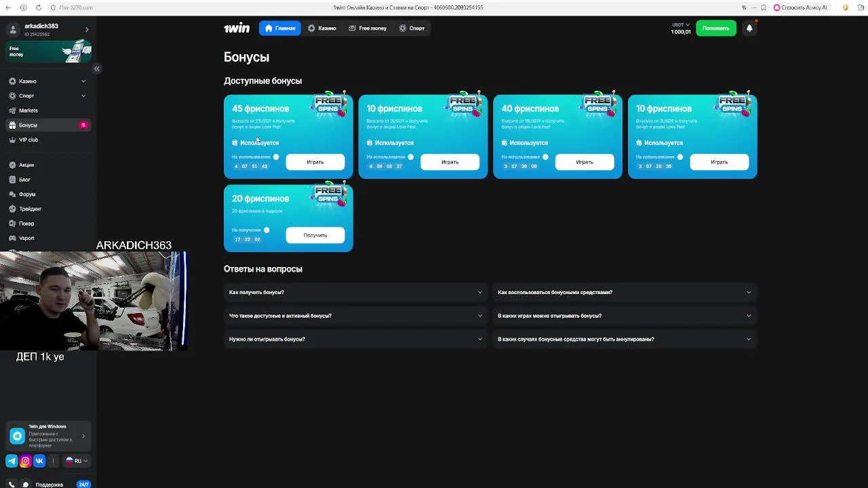Viewport: 868px width, 488px height.
Task: Open the support chat bubble icon
Action: [x=26, y=485]
